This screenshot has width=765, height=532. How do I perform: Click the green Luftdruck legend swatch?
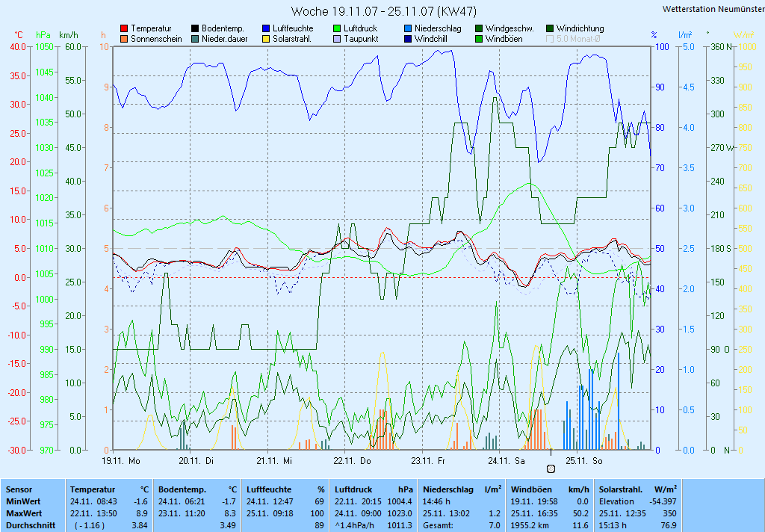tap(337, 28)
